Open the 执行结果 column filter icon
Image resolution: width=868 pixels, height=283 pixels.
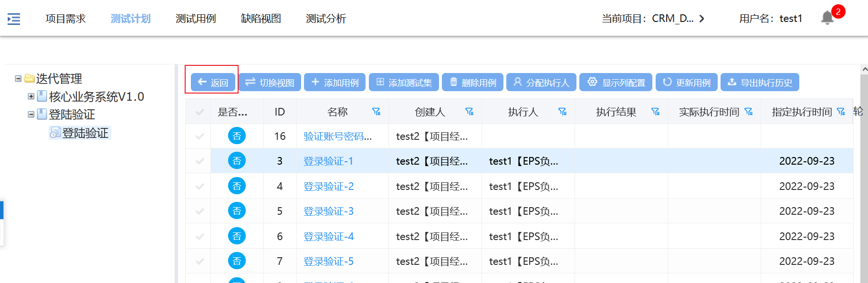[655, 112]
